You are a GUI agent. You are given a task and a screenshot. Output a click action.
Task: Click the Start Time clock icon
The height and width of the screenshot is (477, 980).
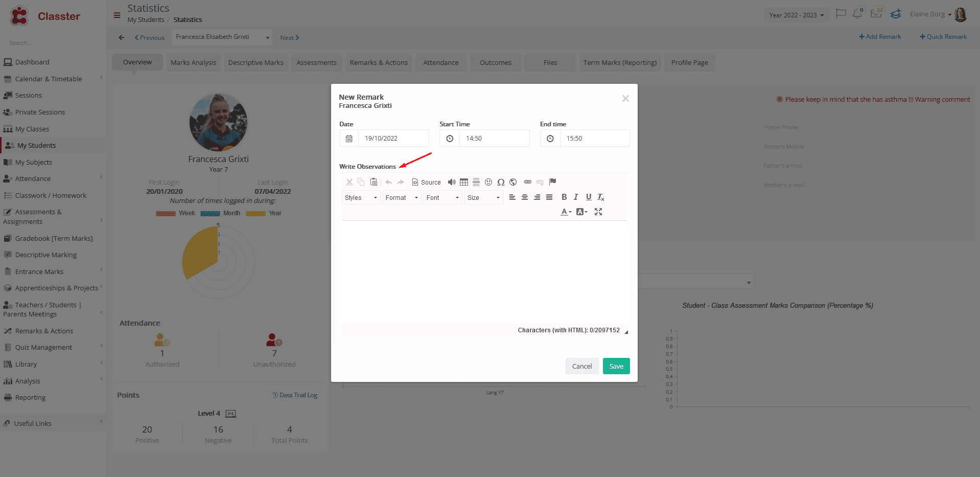450,139
